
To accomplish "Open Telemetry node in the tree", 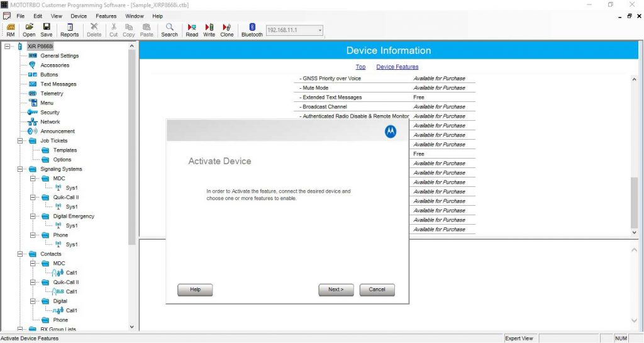I will [x=52, y=94].
